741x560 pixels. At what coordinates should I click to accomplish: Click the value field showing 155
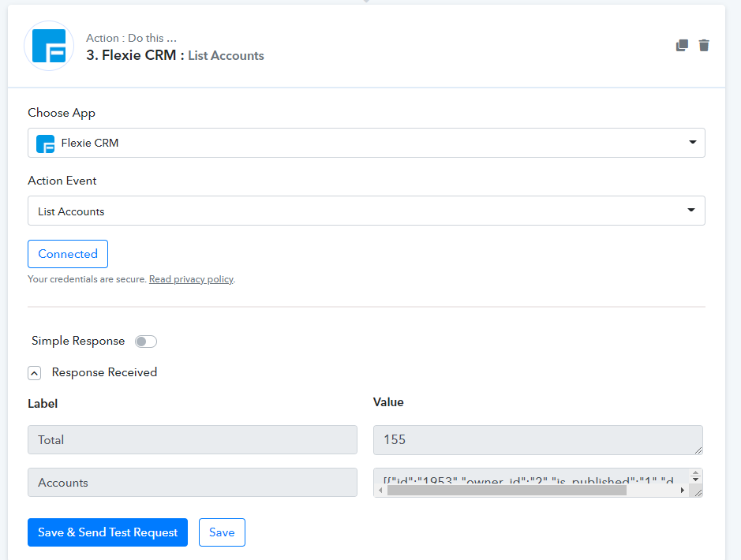pyautogui.click(x=537, y=440)
